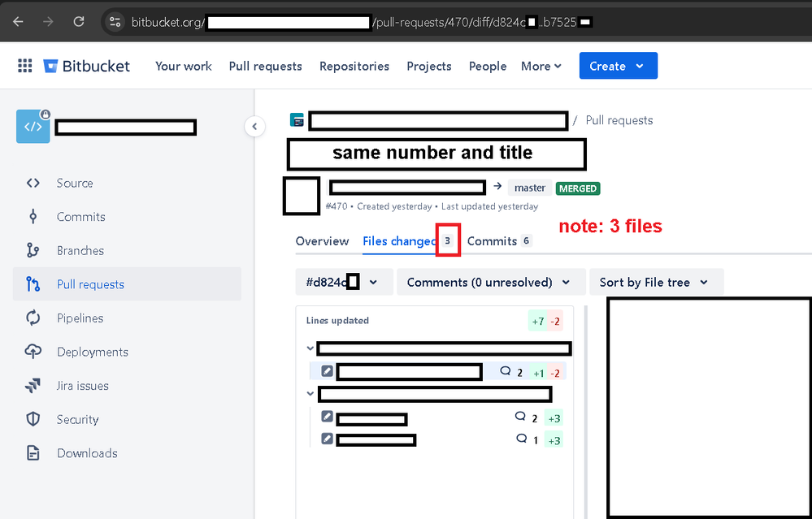The image size is (812, 519).
Task: Collapse the second folder in the file tree
Action: pos(310,394)
